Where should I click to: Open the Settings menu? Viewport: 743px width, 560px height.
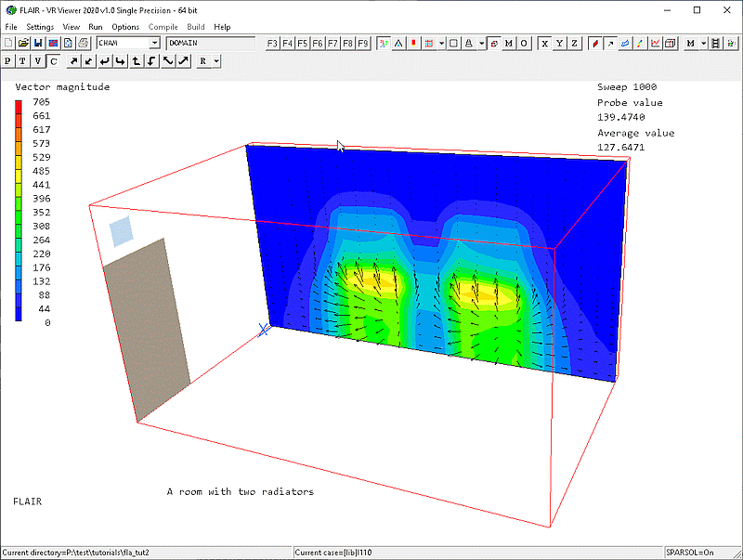coord(40,27)
